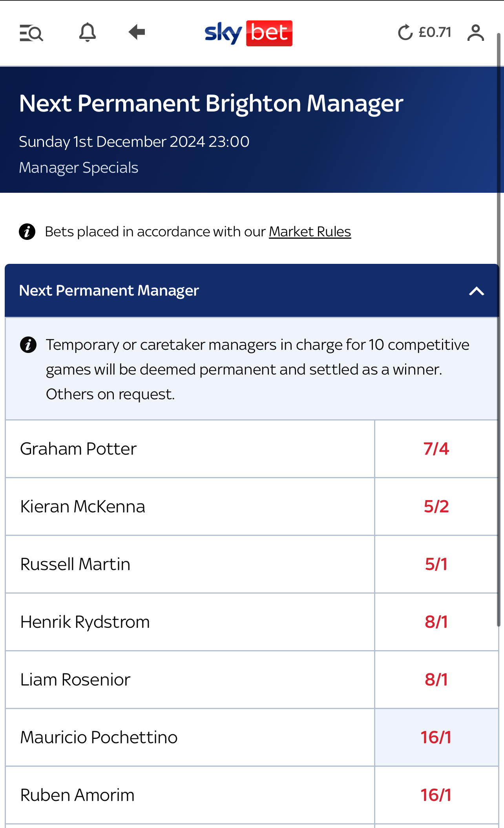Select Ruben Amorim odds 16/1
The height and width of the screenshot is (828, 504).
436,795
